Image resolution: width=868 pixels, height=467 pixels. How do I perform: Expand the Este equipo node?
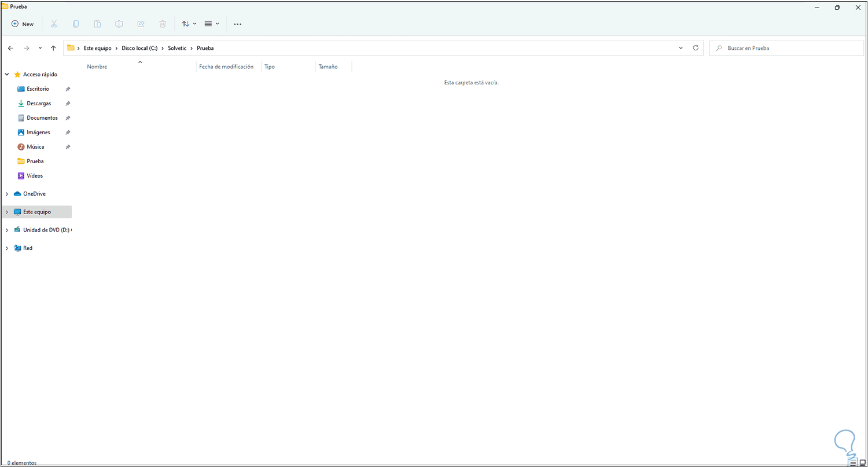tap(7, 212)
